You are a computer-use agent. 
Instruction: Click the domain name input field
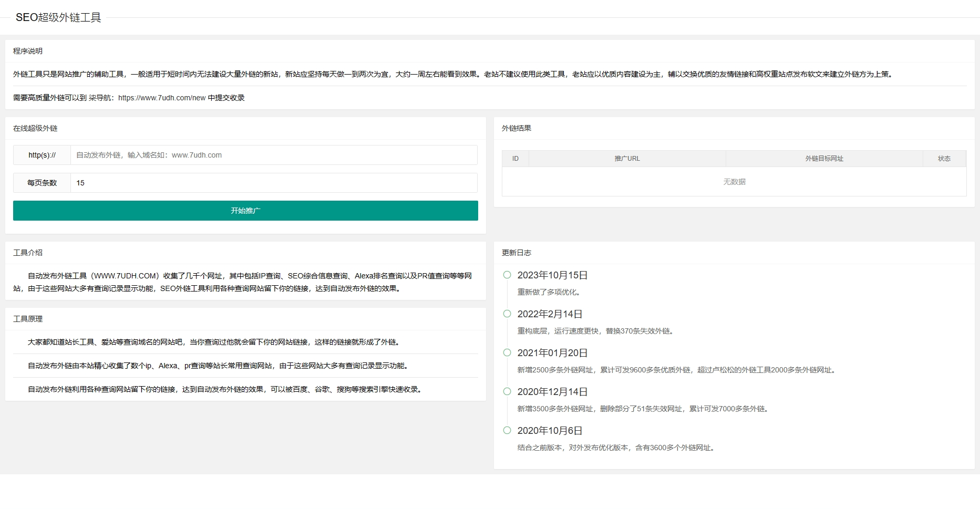(273, 155)
